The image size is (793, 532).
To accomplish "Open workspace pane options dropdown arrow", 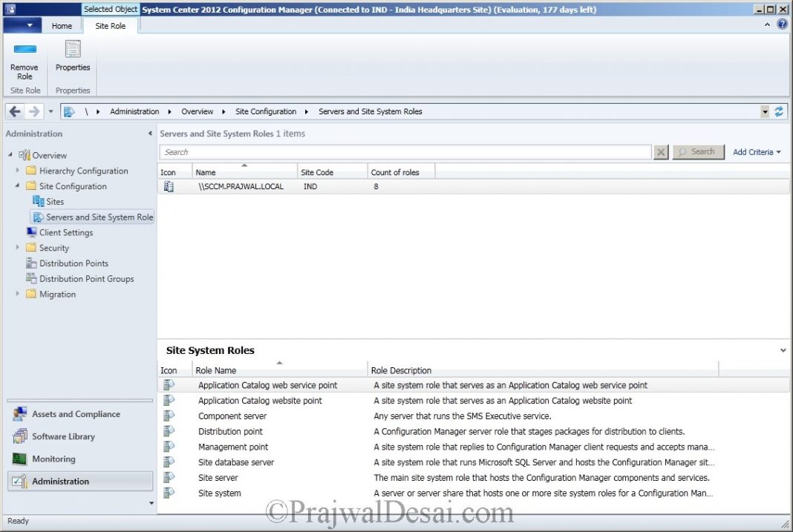I will pyautogui.click(x=151, y=503).
